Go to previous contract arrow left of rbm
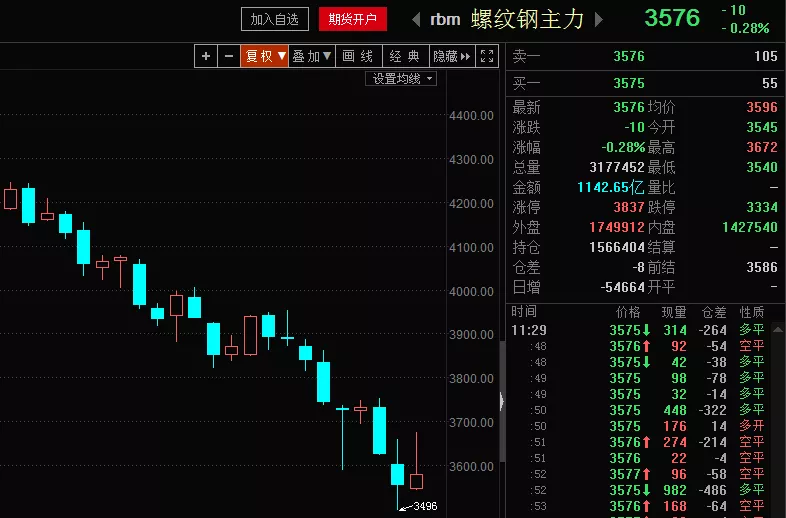786x518 pixels. 416,20
